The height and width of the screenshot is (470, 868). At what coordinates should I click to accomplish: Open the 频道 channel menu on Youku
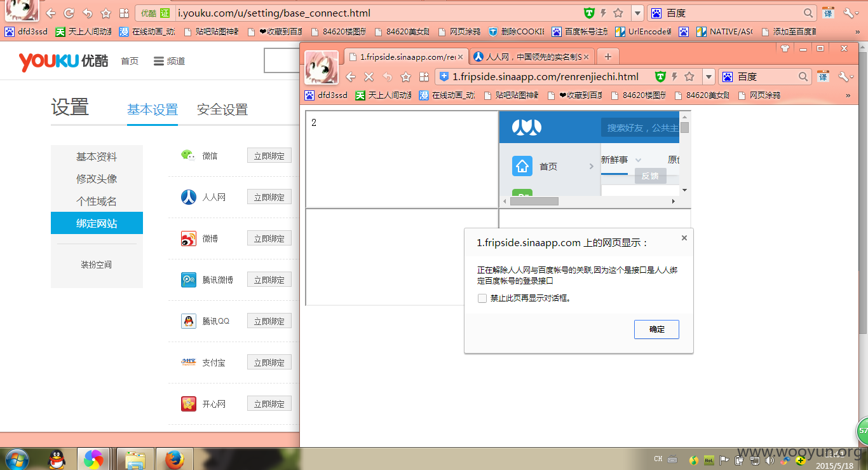coord(169,61)
